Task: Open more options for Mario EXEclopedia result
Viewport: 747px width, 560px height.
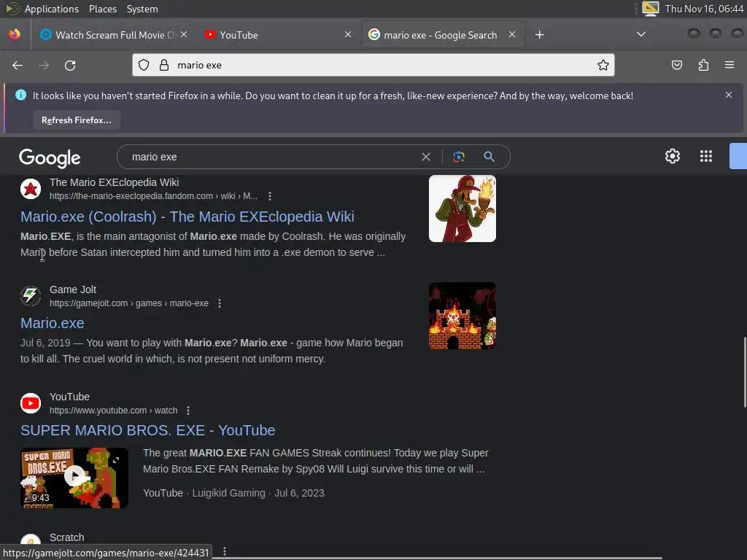Action: pyautogui.click(x=270, y=195)
